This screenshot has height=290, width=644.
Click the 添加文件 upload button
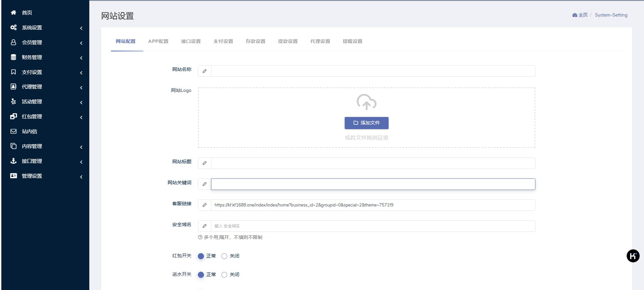point(367,123)
